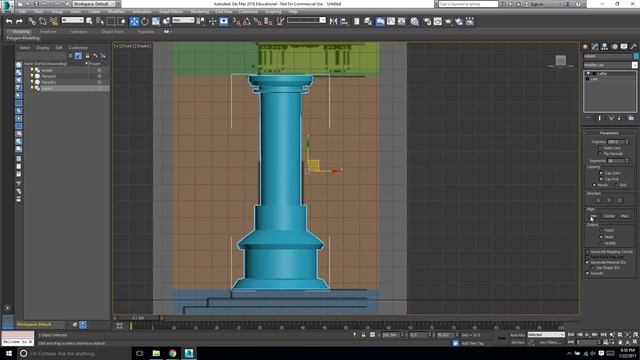The image size is (640, 360).
Task: Open the Modifiers menu
Action: click(x=116, y=11)
